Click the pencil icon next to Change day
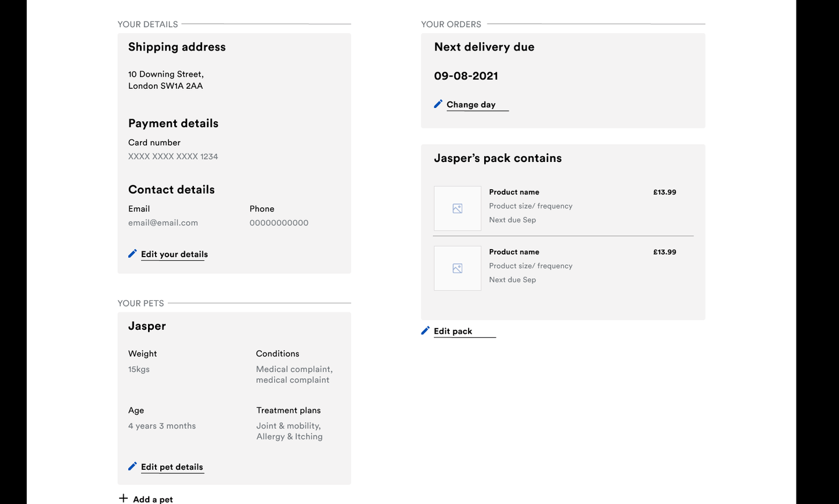 point(438,104)
